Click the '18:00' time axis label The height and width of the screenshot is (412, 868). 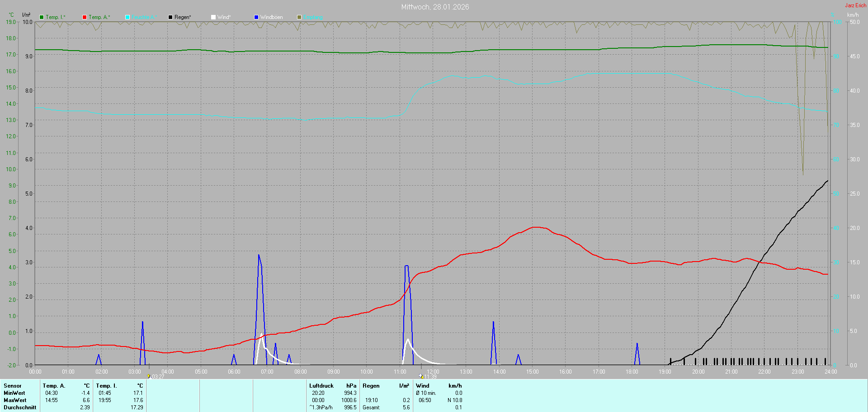[632, 372]
